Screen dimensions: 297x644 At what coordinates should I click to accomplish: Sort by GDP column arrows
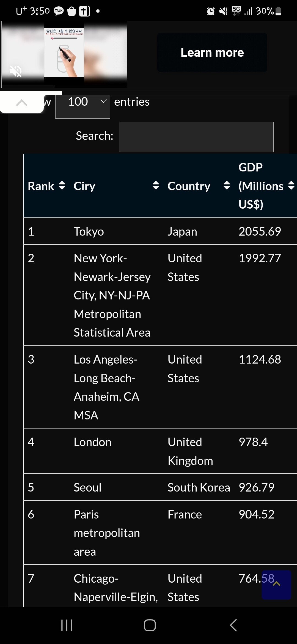pos(291,185)
